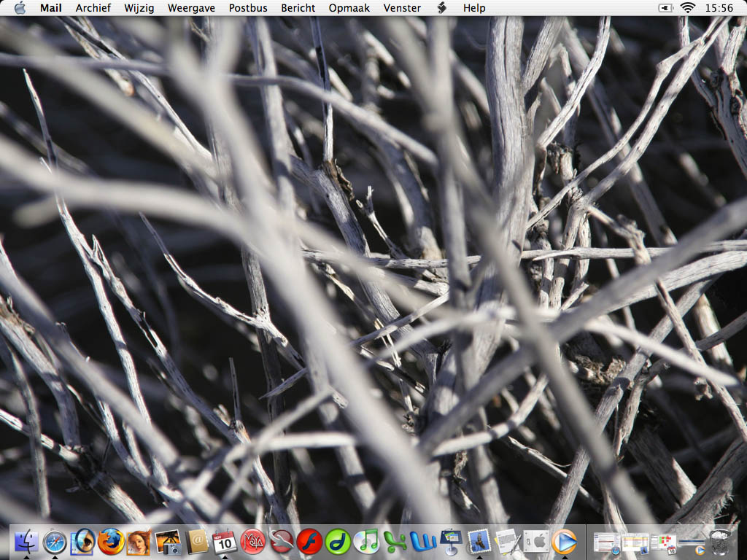Viewport: 747px width, 560px height.
Task: Launch the orange play-arrow media player
Action: tap(565, 542)
